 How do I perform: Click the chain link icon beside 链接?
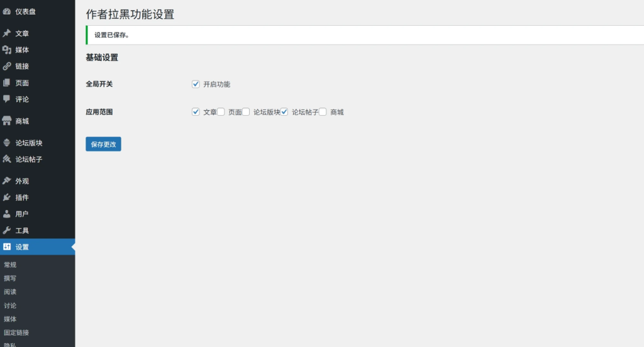tap(6, 66)
